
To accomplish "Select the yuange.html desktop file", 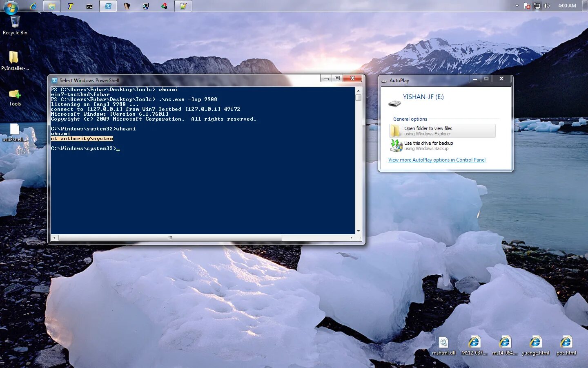I will (535, 346).
